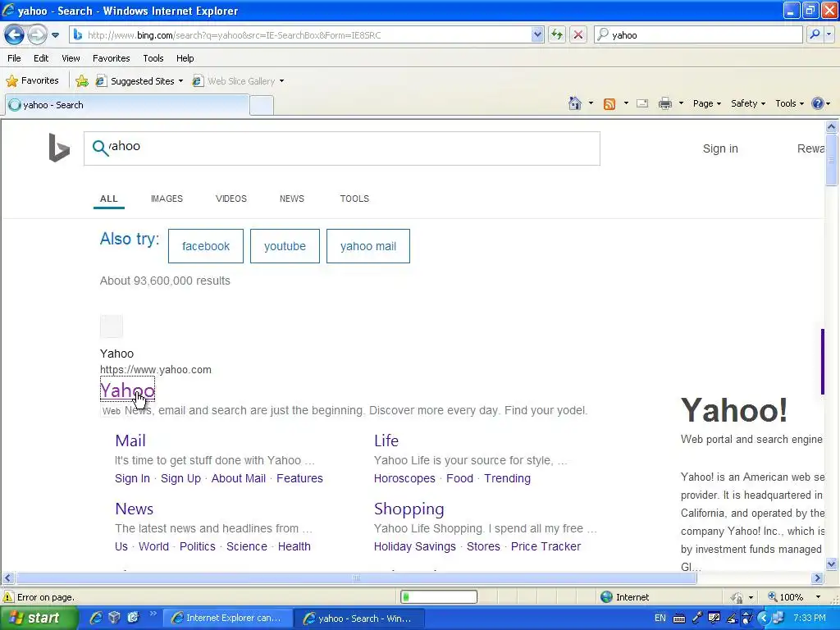Click the blue Help question mark icon
The image size is (840, 630).
818,103
